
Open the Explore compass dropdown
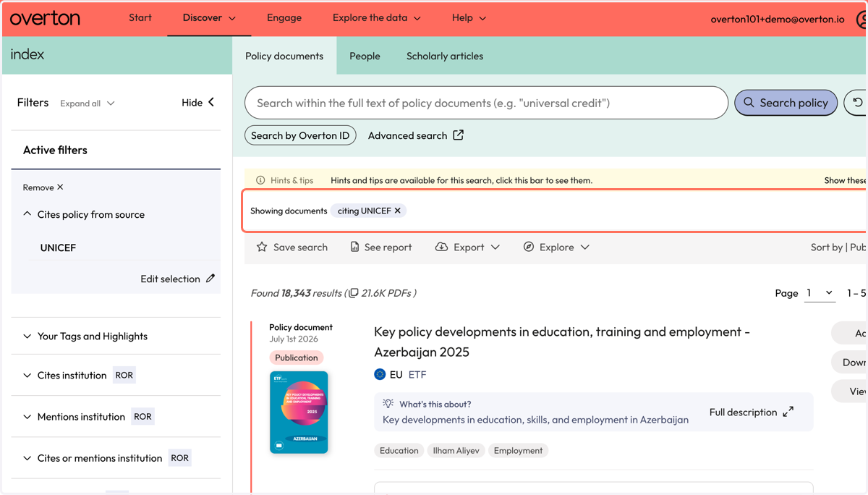[556, 247]
